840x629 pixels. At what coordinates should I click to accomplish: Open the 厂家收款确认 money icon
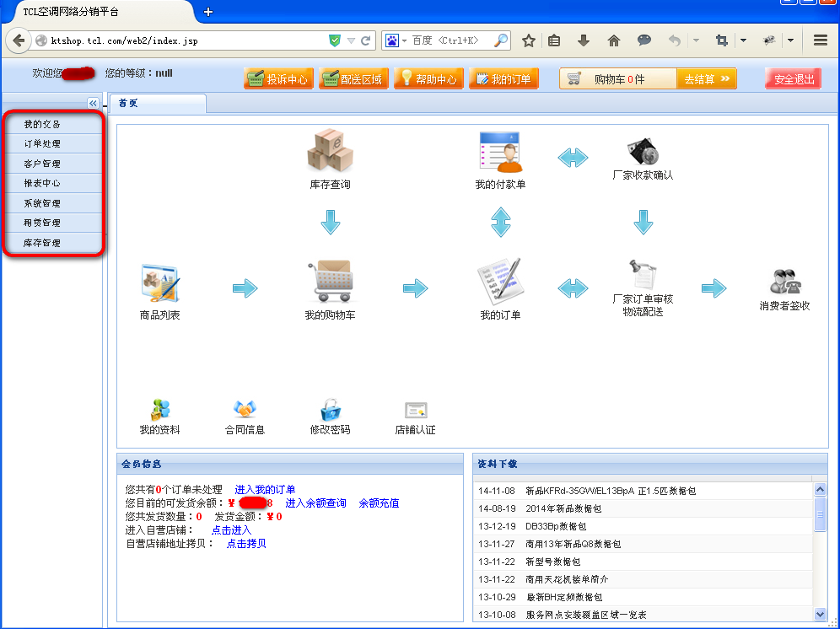pos(643,152)
